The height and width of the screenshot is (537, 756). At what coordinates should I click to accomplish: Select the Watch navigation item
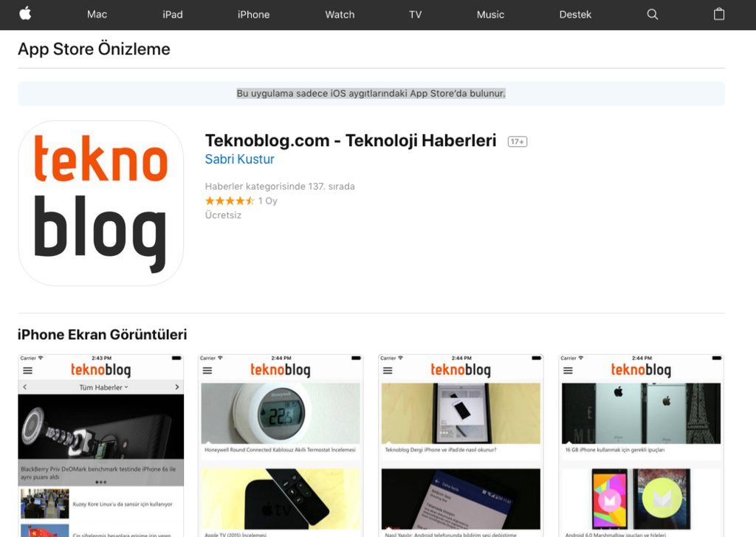click(x=340, y=15)
